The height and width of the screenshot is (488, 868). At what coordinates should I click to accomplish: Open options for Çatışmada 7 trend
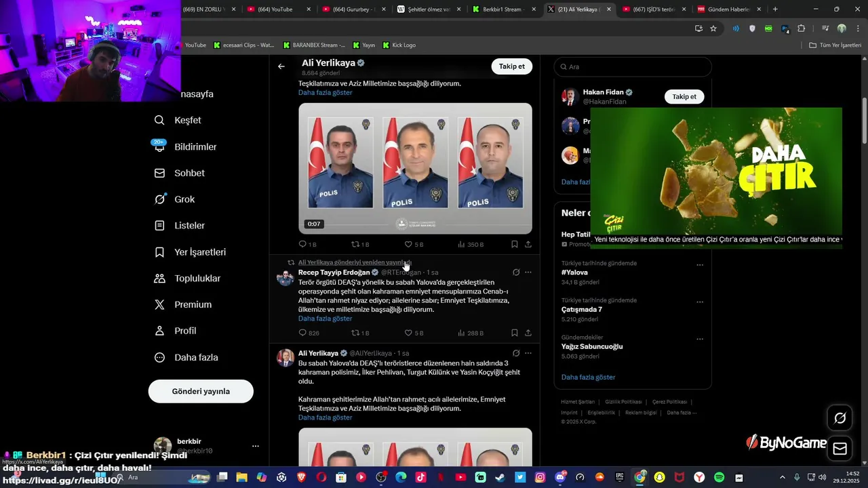coord(700,302)
